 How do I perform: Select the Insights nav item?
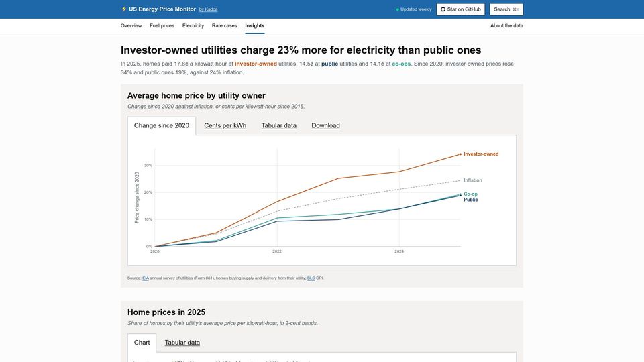pyautogui.click(x=255, y=26)
